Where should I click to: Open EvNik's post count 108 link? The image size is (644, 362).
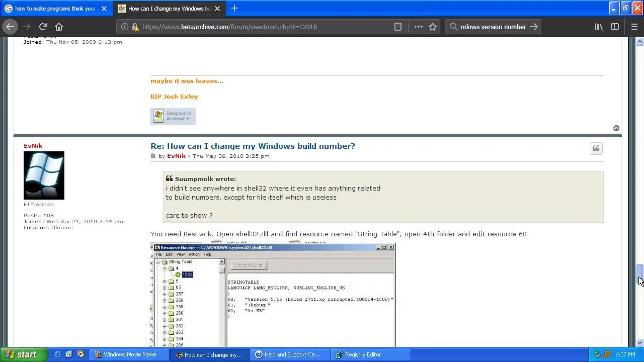[x=48, y=215]
